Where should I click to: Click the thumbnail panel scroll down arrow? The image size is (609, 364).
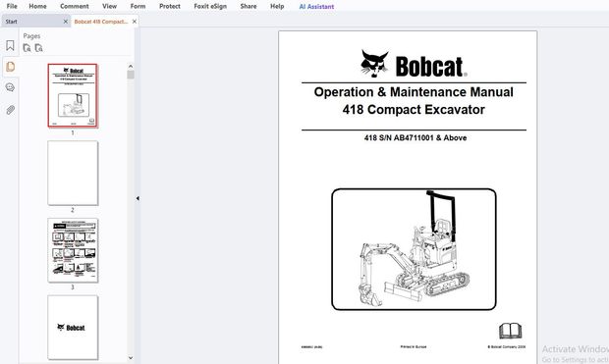131,358
